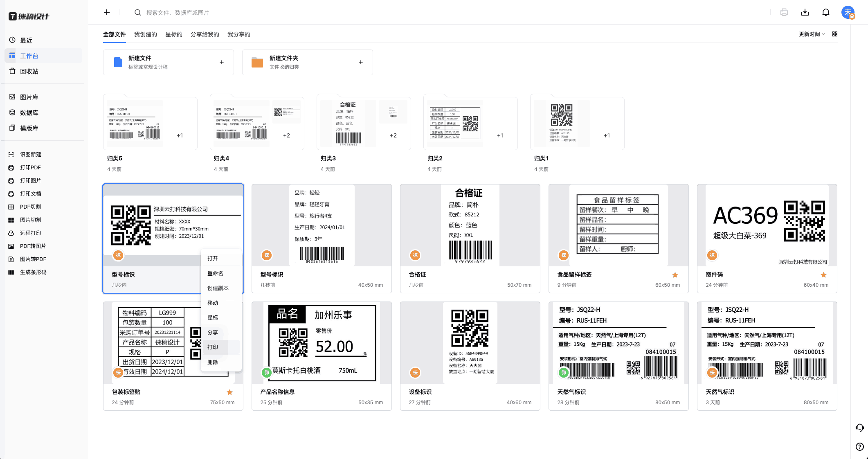Screen dimensions: 868x459
Task: Choose 打印 from context menu
Action: point(213,347)
